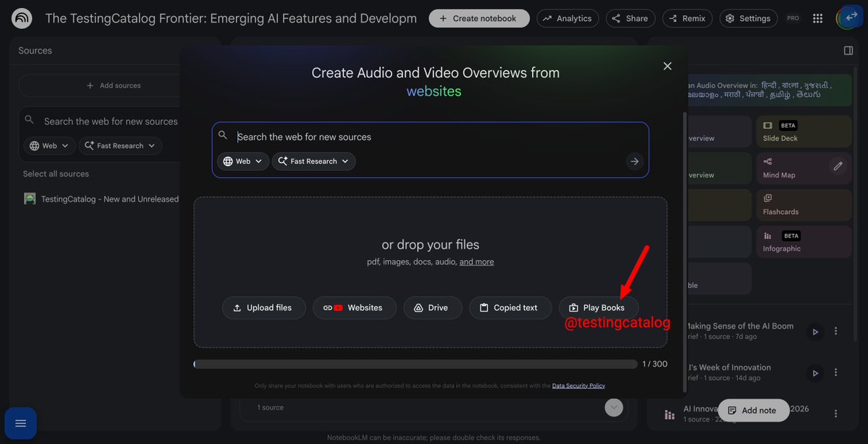This screenshot has height=444, width=868.
Task: Choose the Drive source option
Action: tap(432, 308)
